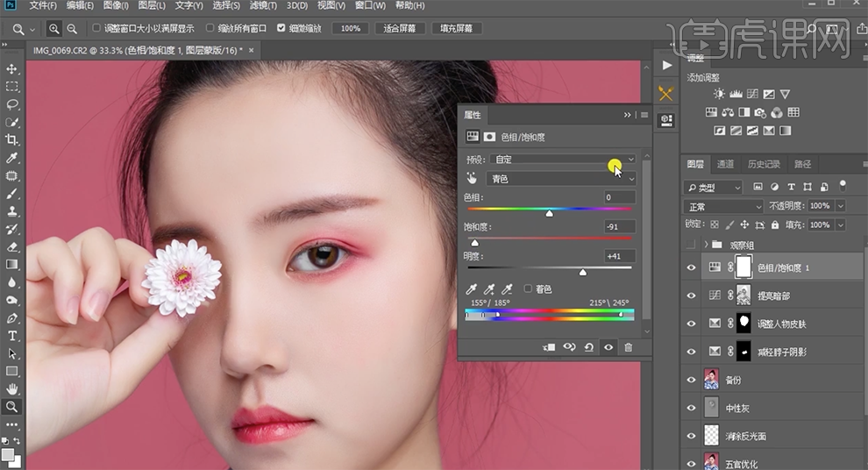Select the Lasso tool
Screen dimensions: 868x470
11,104
